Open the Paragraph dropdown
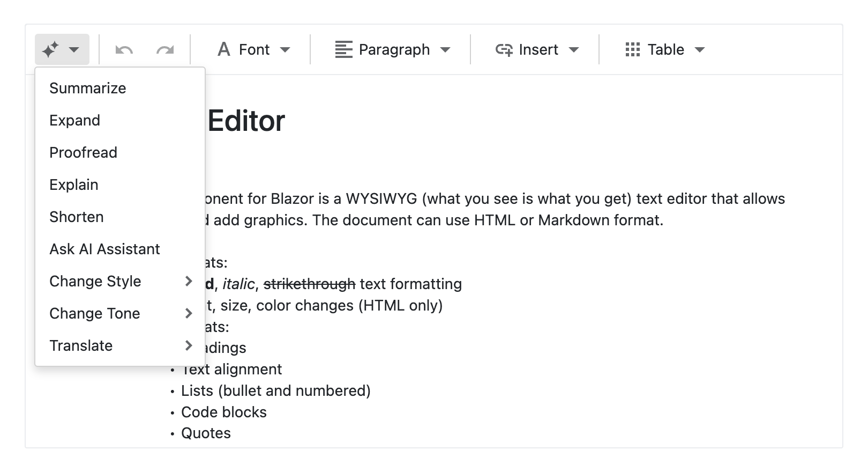The width and height of the screenshot is (868, 472). [x=446, y=49]
